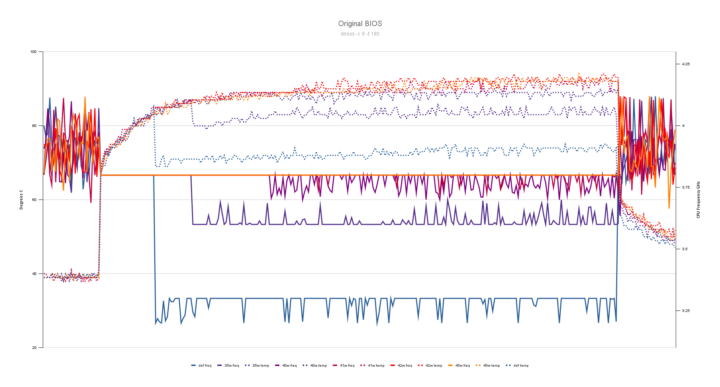
Task: Click the 'Degrees C' left axis title
Action: (x=21, y=200)
